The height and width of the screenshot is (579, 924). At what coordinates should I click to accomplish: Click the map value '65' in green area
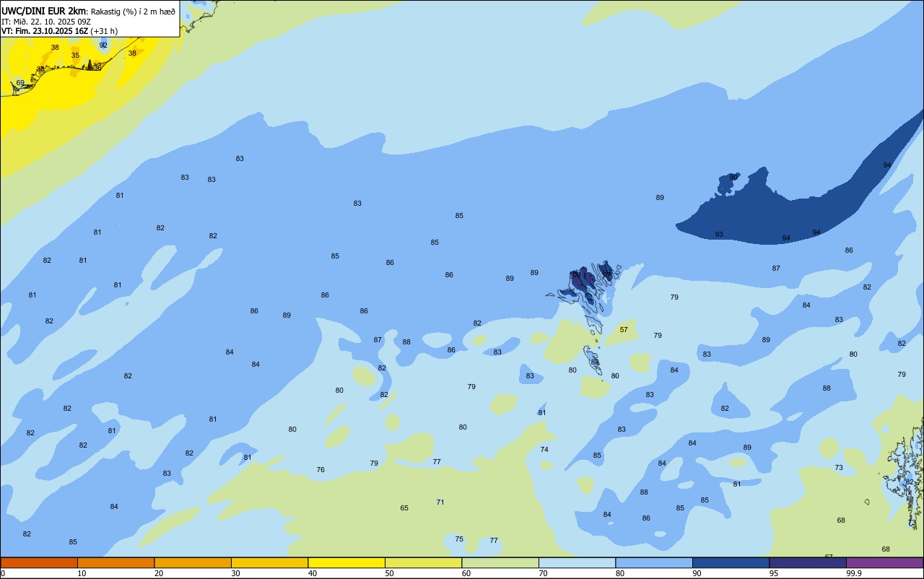[404, 508]
